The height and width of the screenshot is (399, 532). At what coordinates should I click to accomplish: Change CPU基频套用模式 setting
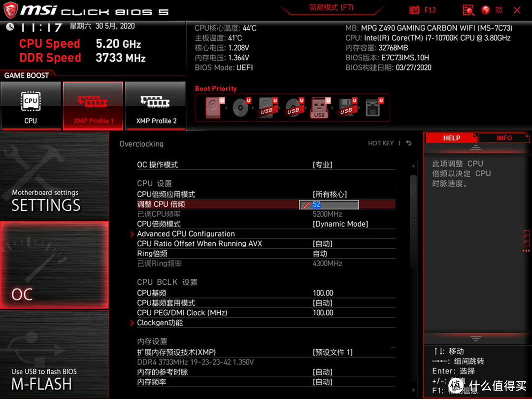(266, 302)
